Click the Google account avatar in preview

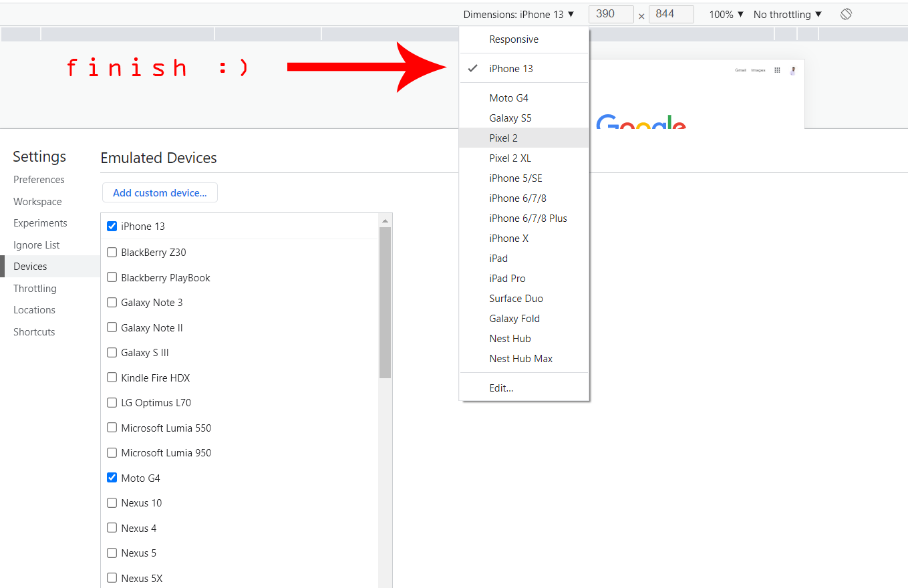(792, 70)
